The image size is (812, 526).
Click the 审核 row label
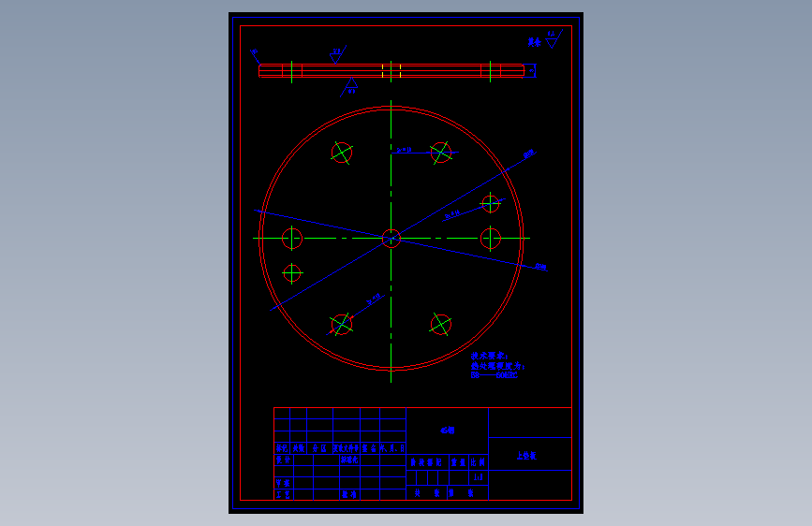tap(283, 483)
